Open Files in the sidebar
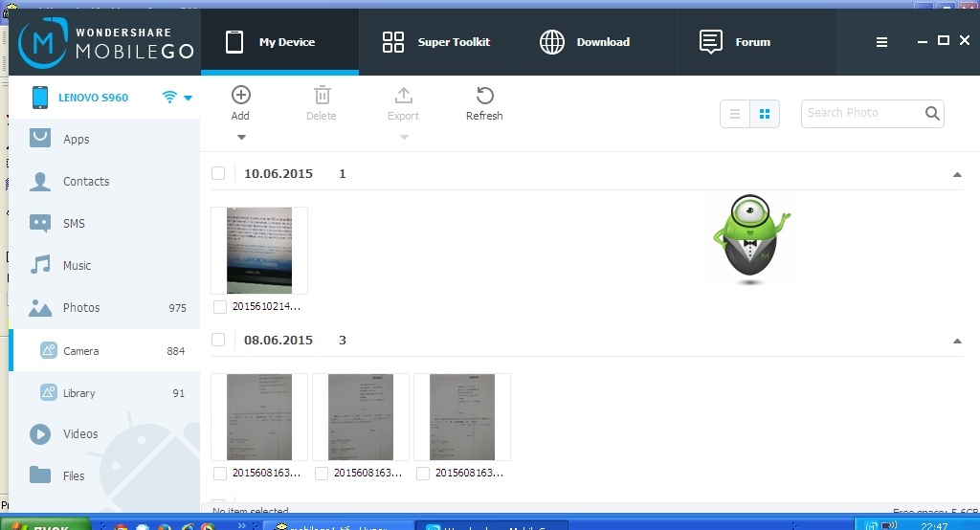This screenshot has height=530, width=980. click(104, 475)
